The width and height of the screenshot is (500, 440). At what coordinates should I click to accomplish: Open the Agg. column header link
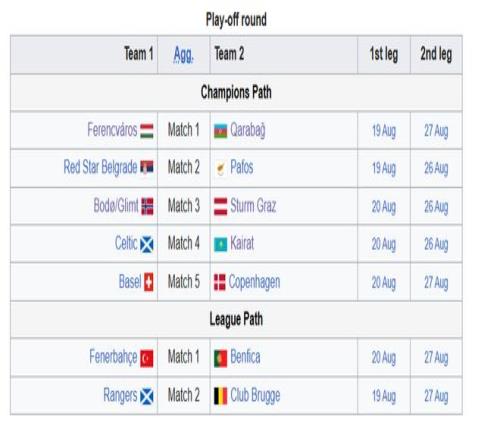click(183, 55)
